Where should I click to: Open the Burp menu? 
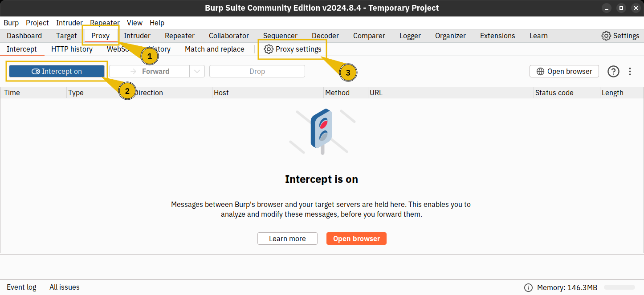tap(11, 23)
